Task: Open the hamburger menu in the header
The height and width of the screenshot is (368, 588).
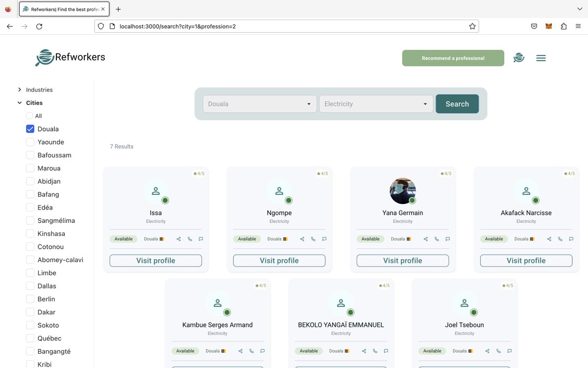Action: click(x=541, y=58)
